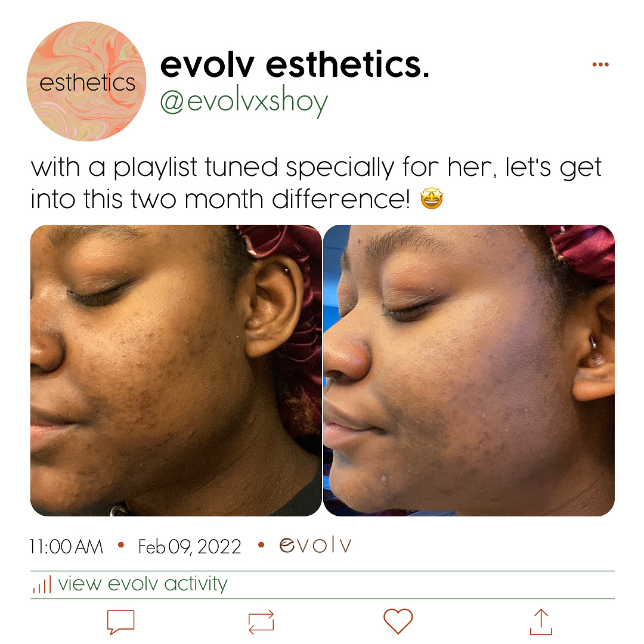Click 'two month difference' caption text
This screenshot has width=644, height=644.
point(271,199)
